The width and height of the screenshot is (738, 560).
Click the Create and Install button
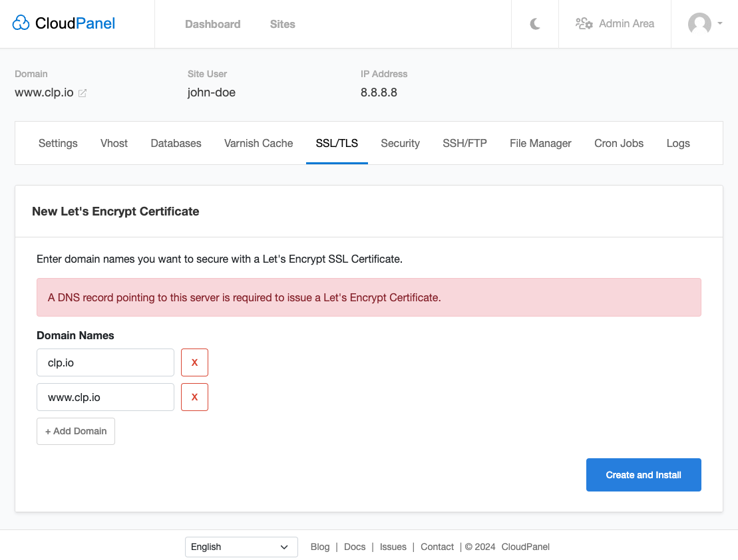pyautogui.click(x=643, y=475)
